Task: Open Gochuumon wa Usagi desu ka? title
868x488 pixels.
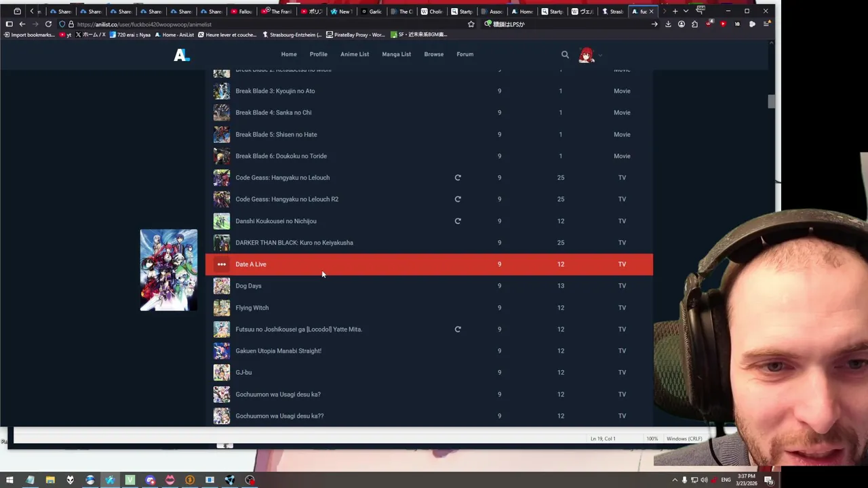Action: (x=278, y=394)
